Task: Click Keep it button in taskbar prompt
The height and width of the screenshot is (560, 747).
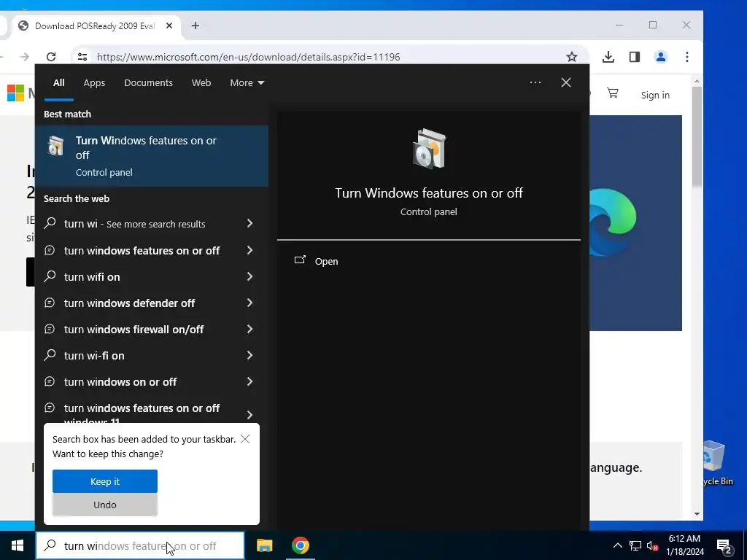Action: coord(105,481)
